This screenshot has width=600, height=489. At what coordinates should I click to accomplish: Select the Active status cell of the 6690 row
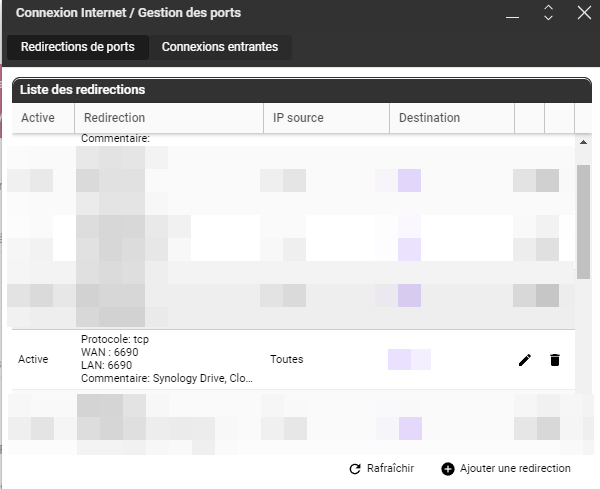33,359
